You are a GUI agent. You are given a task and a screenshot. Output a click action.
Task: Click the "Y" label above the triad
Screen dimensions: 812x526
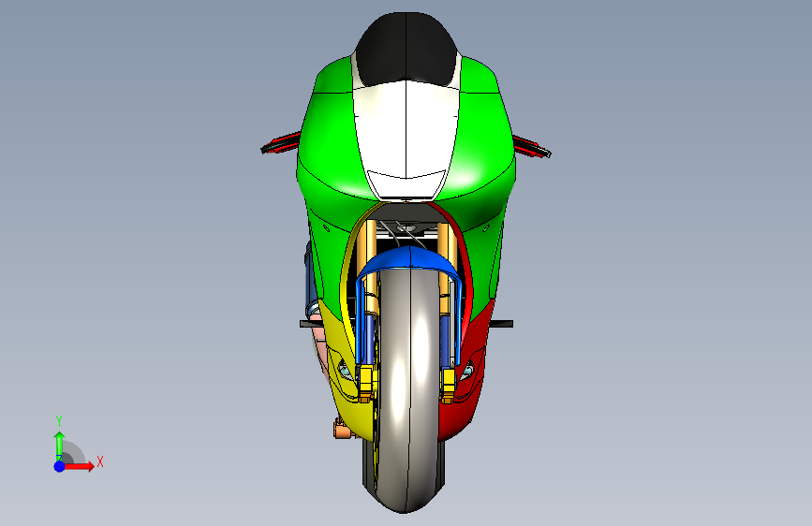click(x=59, y=421)
